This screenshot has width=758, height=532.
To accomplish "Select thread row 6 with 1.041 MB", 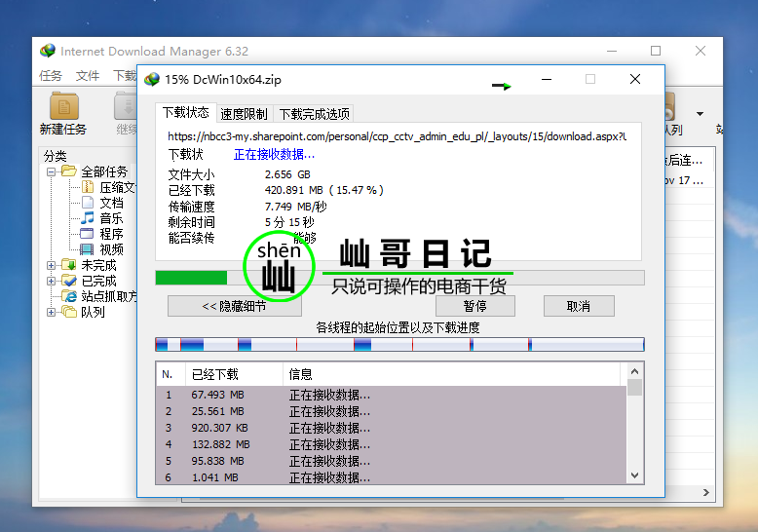I will pos(392,477).
